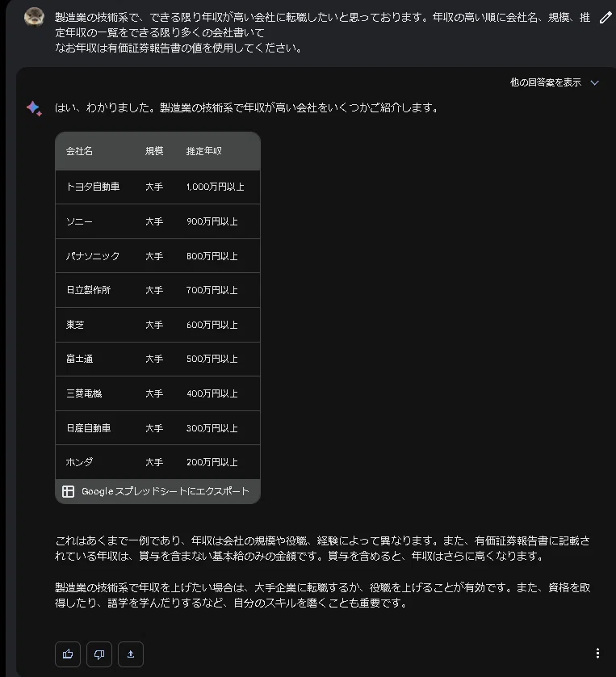Click the 日立製作所 cell
The image size is (616, 677).
click(x=89, y=290)
